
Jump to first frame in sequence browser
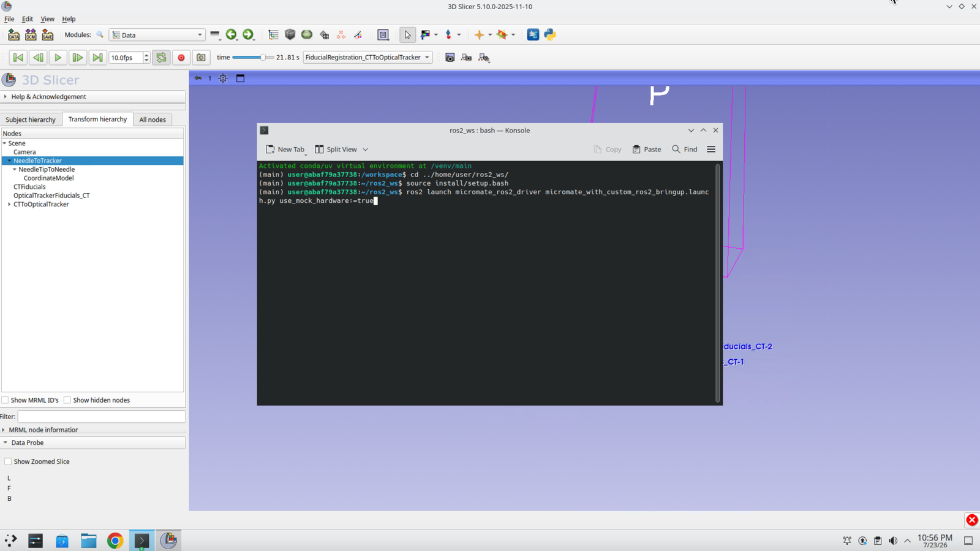[18, 58]
